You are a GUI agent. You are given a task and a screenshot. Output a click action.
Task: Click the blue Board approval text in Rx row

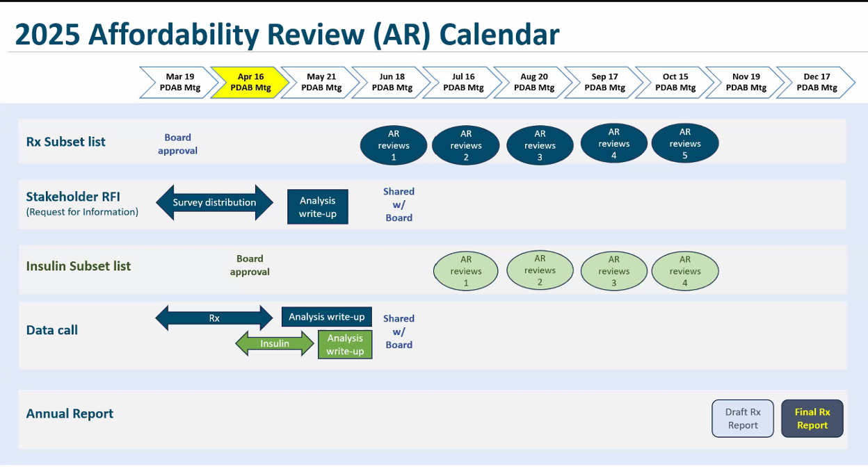(178, 144)
